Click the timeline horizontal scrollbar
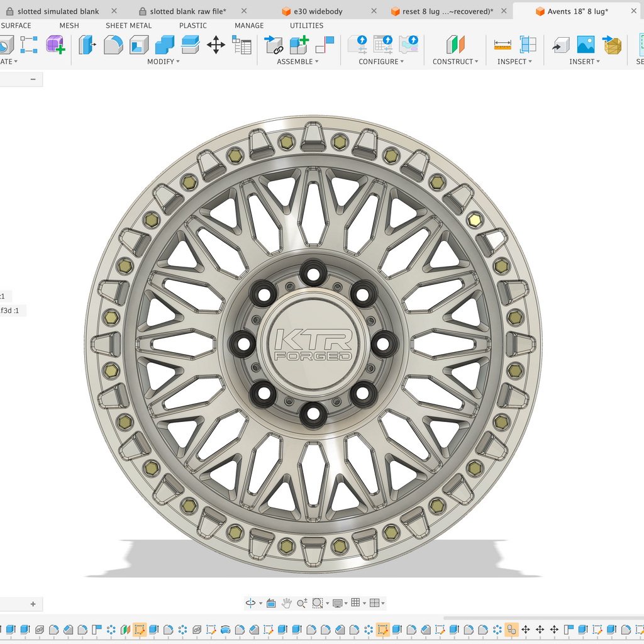Image resolution: width=644 pixels, height=644 pixels. (x=543, y=618)
